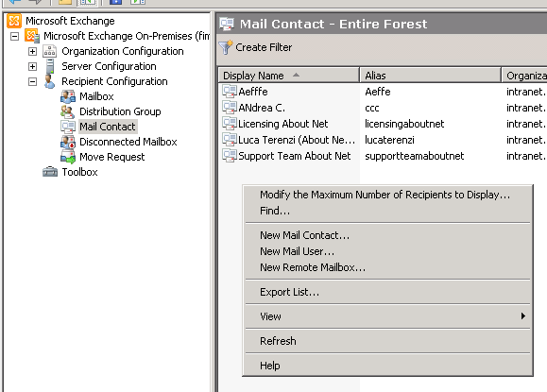This screenshot has width=547, height=392.
Task: Select Mail Contact in the tree
Action: coord(108,127)
